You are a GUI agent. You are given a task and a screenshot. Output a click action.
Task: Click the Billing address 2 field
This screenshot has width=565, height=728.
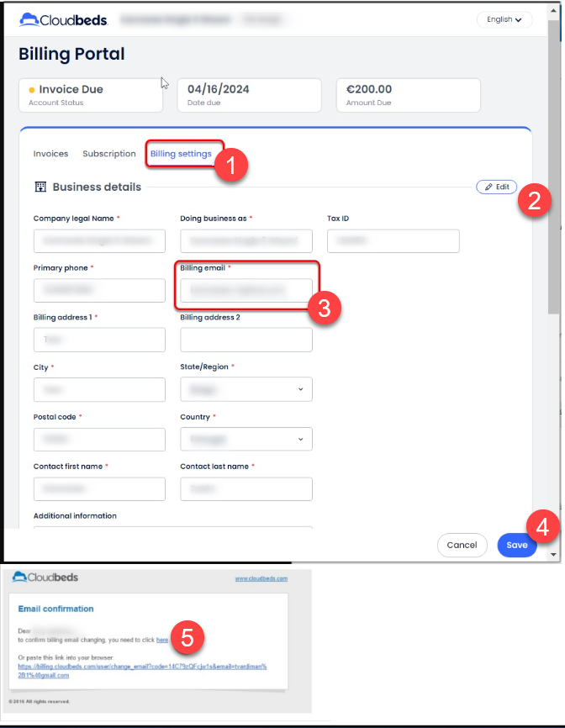point(246,340)
